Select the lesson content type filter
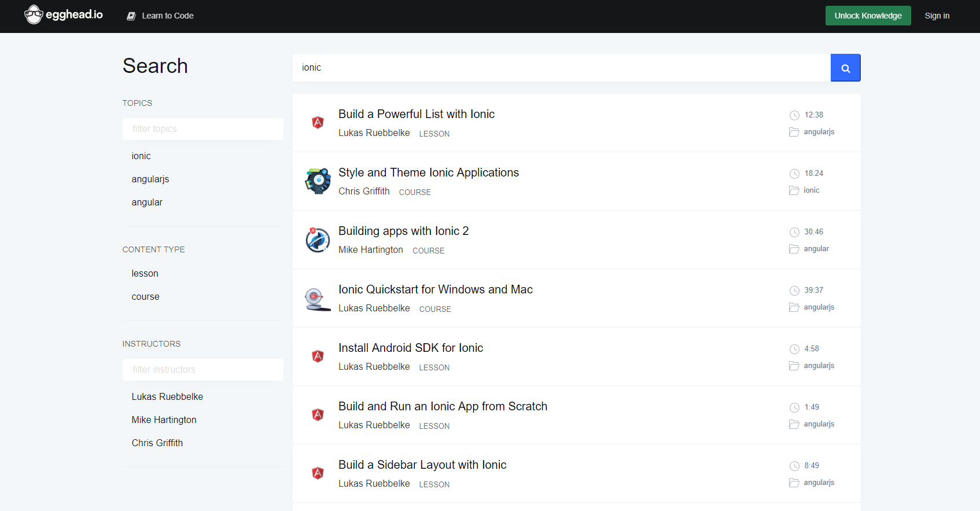This screenshot has height=511, width=980. (145, 274)
